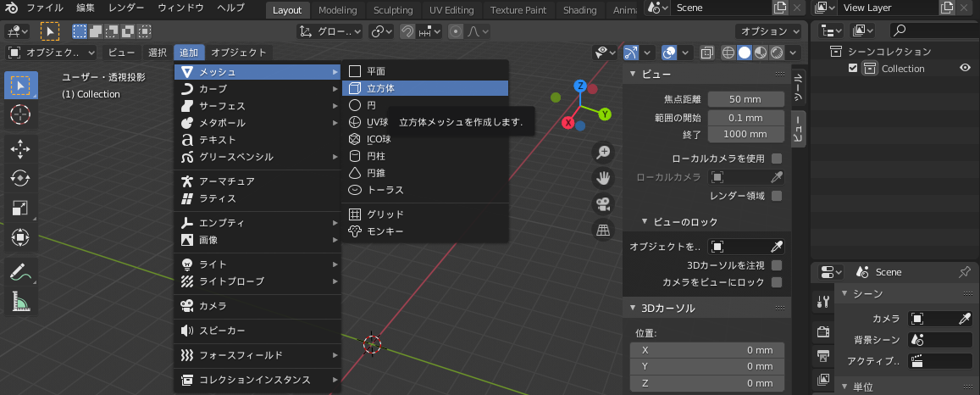Toggle snapping magnet button
This screenshot has width=980, height=395.
(407, 31)
